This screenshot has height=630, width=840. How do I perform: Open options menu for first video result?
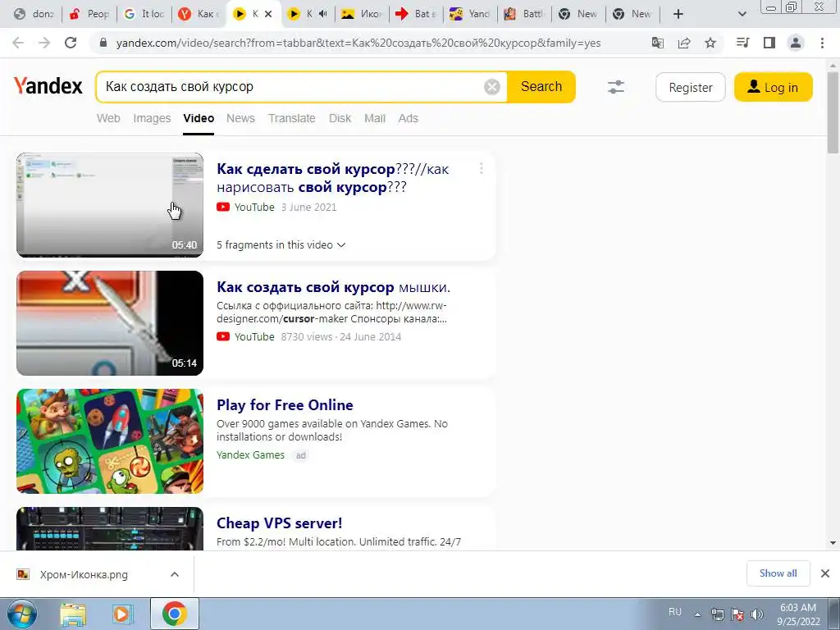tap(481, 169)
